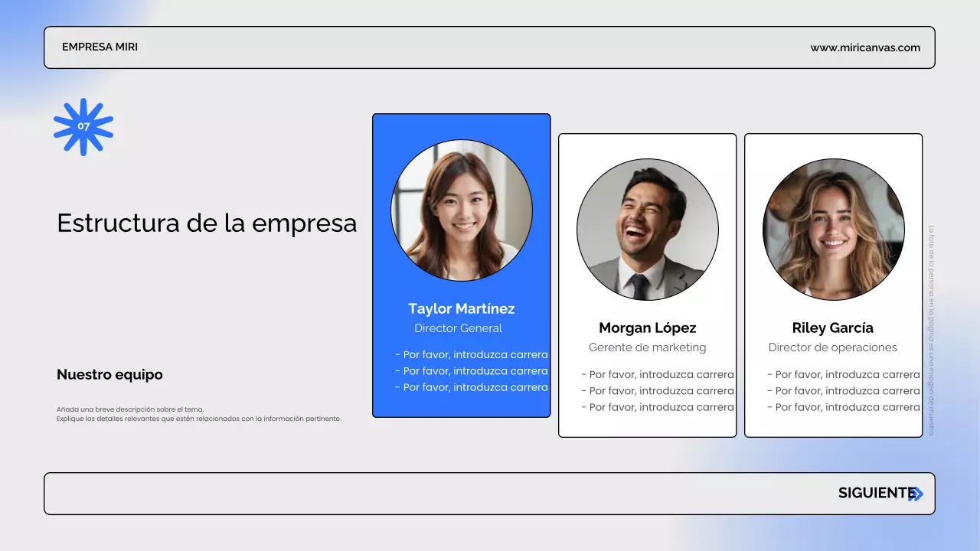Select the second bullet under Morgan López

658,390
